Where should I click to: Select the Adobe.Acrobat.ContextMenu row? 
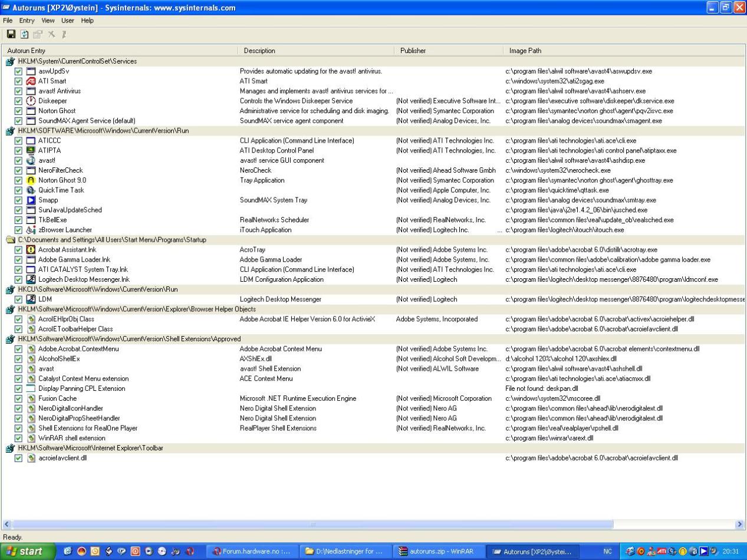[374, 349]
